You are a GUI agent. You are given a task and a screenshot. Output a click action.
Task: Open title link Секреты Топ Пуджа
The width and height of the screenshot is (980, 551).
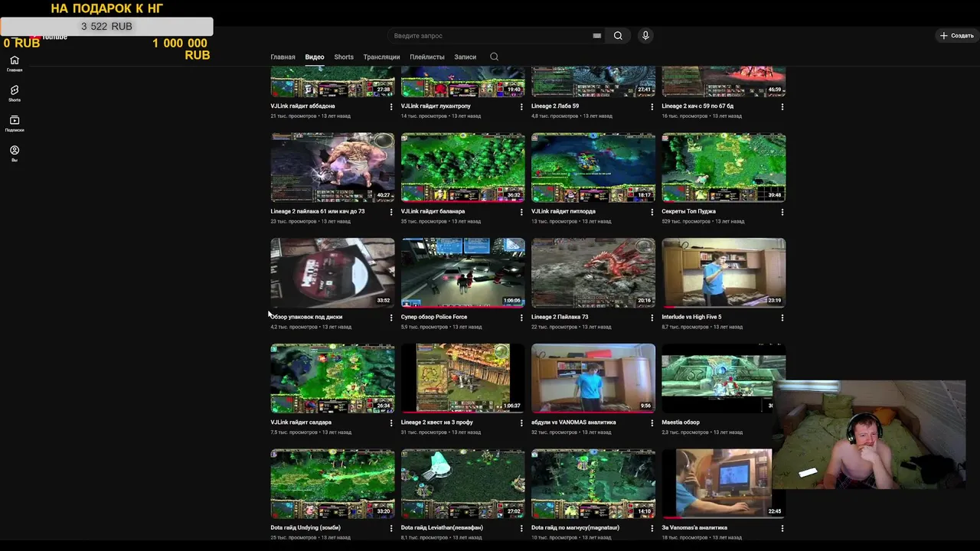point(689,211)
